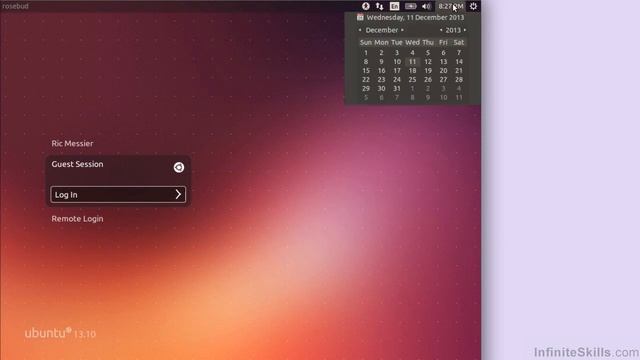This screenshot has height=360, width=640.
Task: Open the En keyboard layout indicator
Action: point(394,6)
